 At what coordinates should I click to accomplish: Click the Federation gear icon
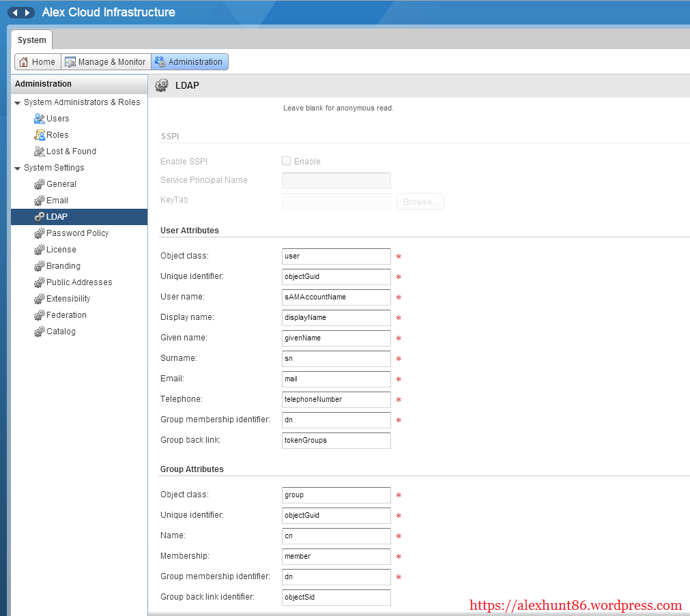pyautogui.click(x=40, y=315)
